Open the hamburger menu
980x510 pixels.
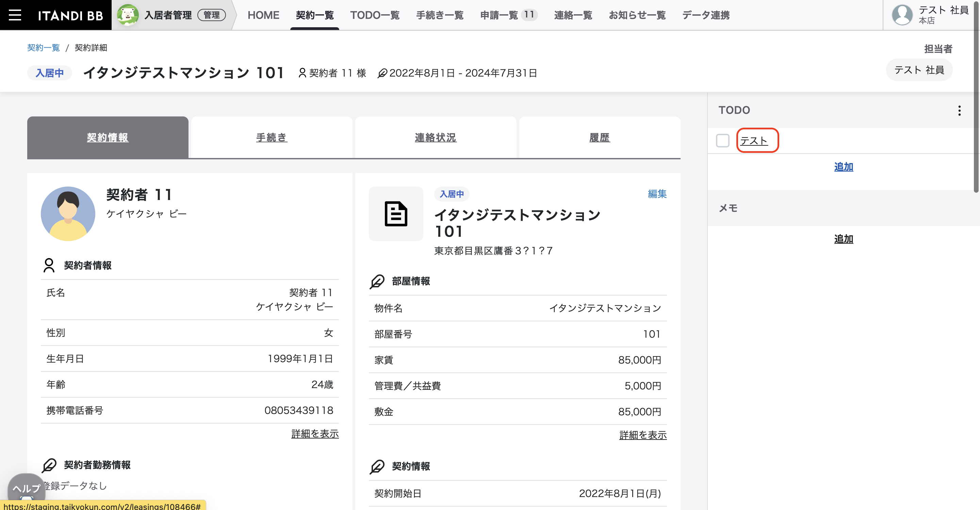click(x=15, y=15)
